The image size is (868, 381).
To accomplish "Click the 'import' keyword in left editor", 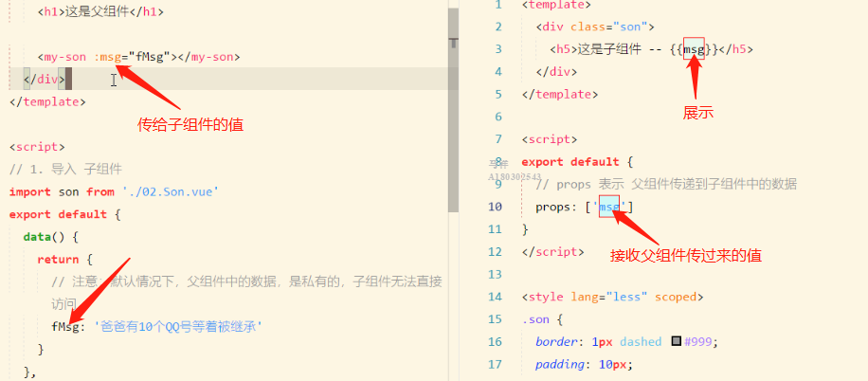I will click(x=30, y=191).
